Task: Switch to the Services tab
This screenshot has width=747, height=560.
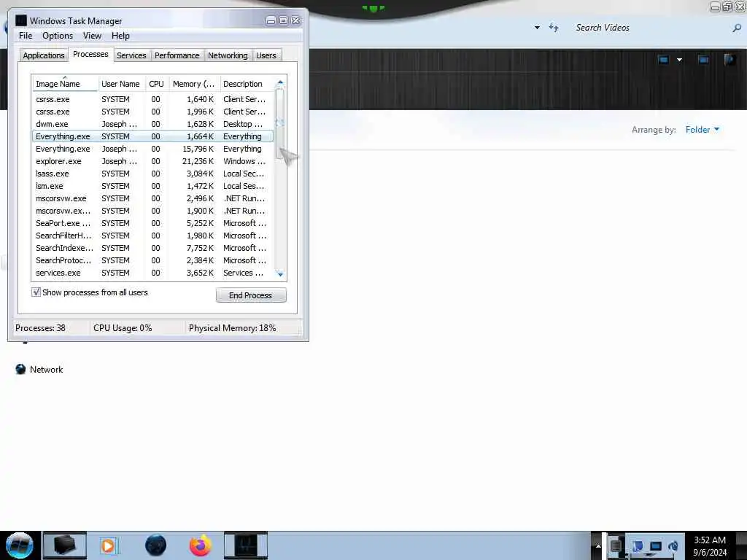Action: tap(131, 55)
